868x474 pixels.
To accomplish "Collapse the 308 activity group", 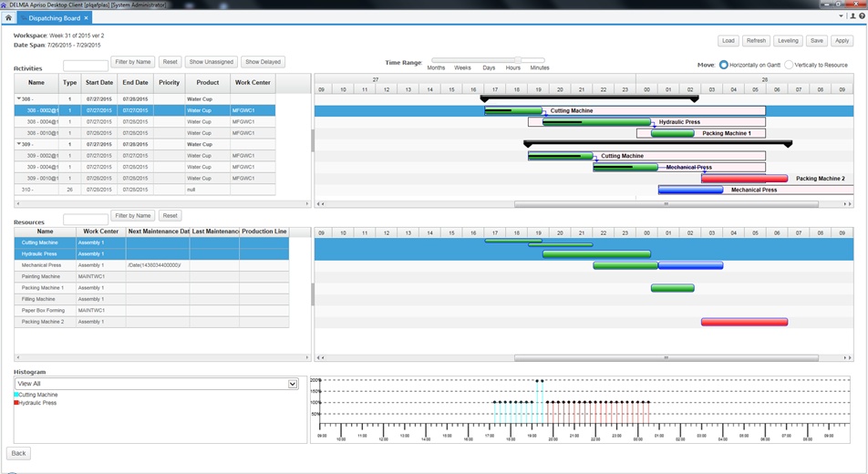I will pyautogui.click(x=19, y=98).
